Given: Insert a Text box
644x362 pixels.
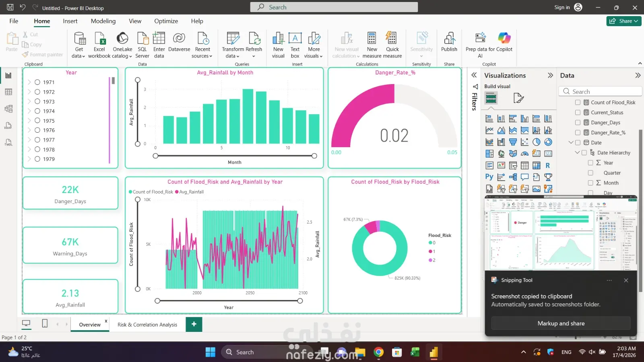Looking at the screenshot, I should click(295, 45).
